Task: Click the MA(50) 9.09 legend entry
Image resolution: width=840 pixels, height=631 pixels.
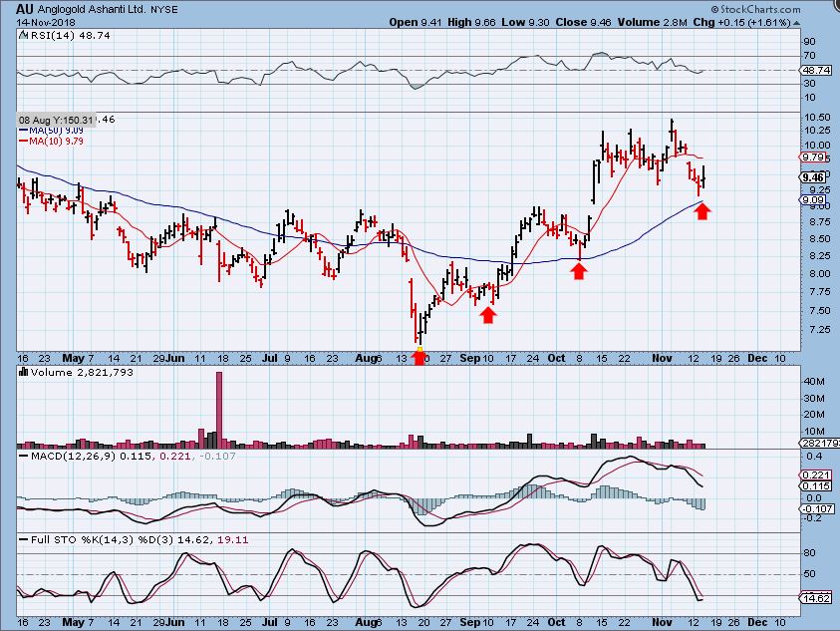Action: point(51,131)
